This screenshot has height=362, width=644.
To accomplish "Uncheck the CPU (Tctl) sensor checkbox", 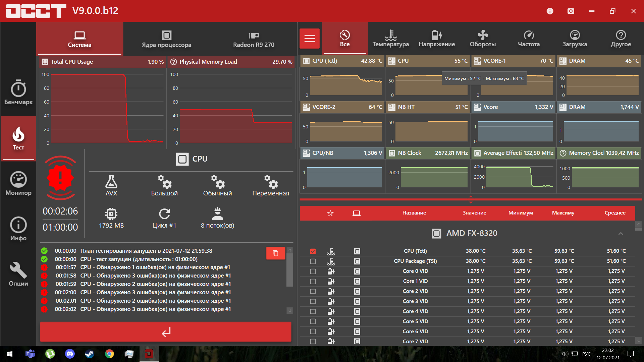I will pos(313,251).
